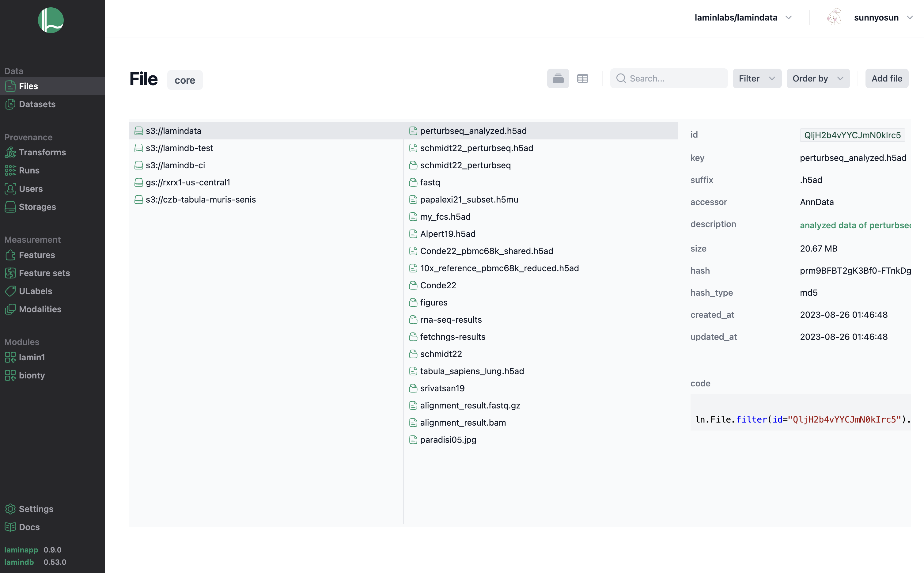The height and width of the screenshot is (573, 924).
Task: Expand laminlabs/lamindata instance dropdown
Action: pos(743,17)
